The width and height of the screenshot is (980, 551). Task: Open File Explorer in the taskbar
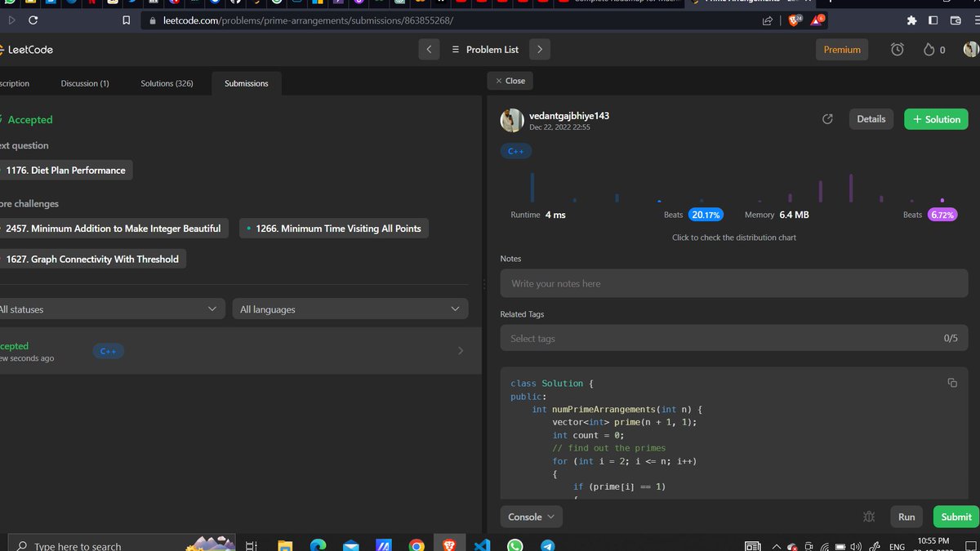point(285,546)
